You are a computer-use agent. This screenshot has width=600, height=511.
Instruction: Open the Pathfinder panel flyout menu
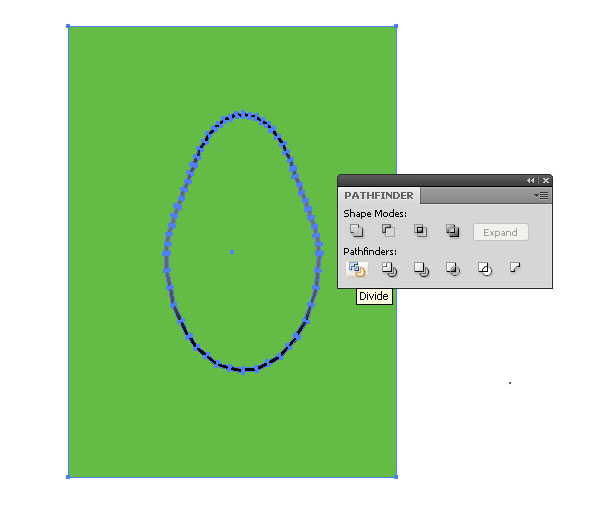[x=541, y=196]
